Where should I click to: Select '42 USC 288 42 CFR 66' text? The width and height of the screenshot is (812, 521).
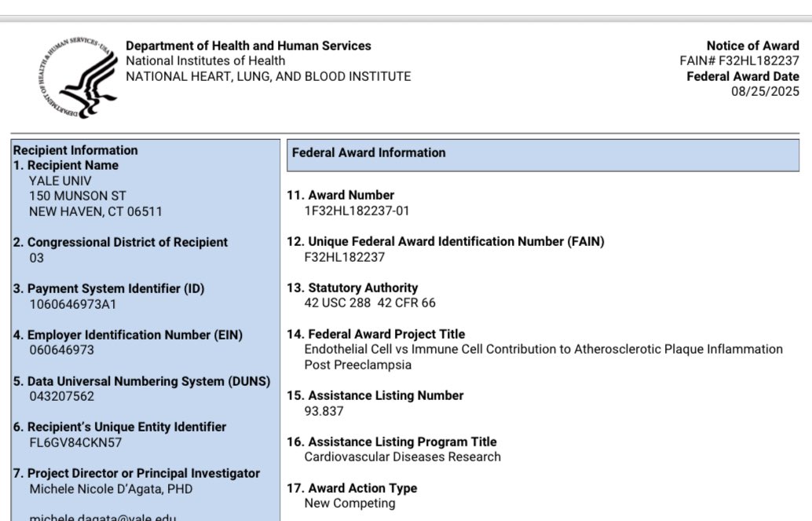[x=370, y=303]
